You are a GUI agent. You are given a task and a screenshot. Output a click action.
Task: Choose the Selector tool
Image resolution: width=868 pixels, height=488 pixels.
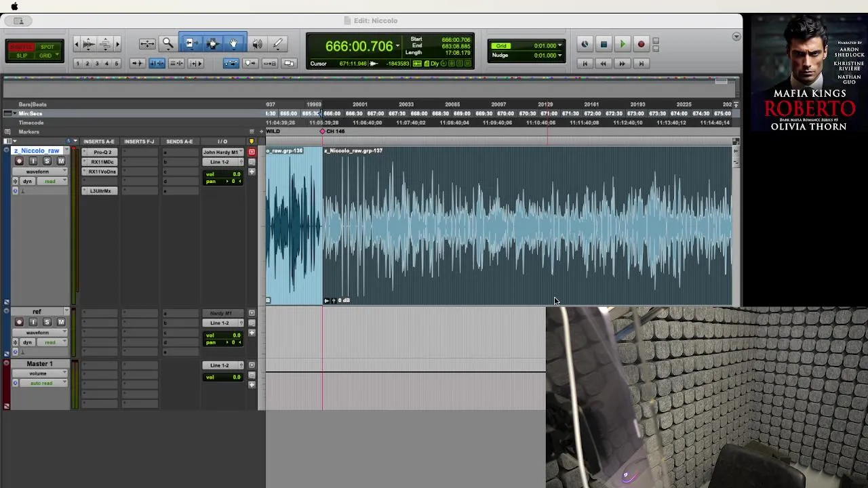[x=212, y=44]
